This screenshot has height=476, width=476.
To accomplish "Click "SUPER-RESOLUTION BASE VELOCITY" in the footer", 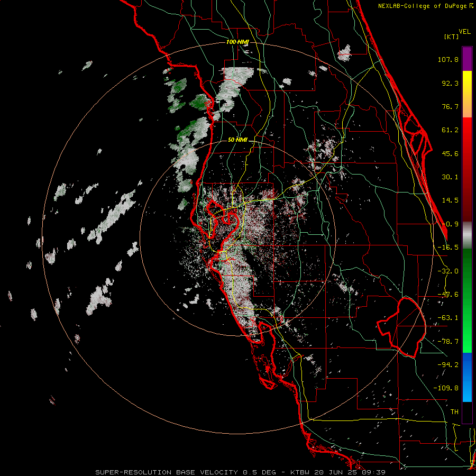I will coord(167,472).
